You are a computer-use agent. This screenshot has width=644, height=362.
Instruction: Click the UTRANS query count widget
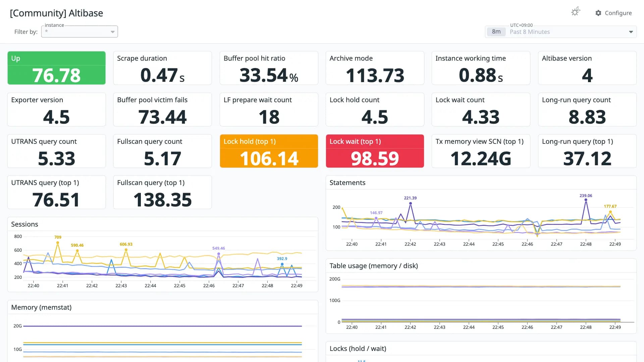tap(56, 151)
